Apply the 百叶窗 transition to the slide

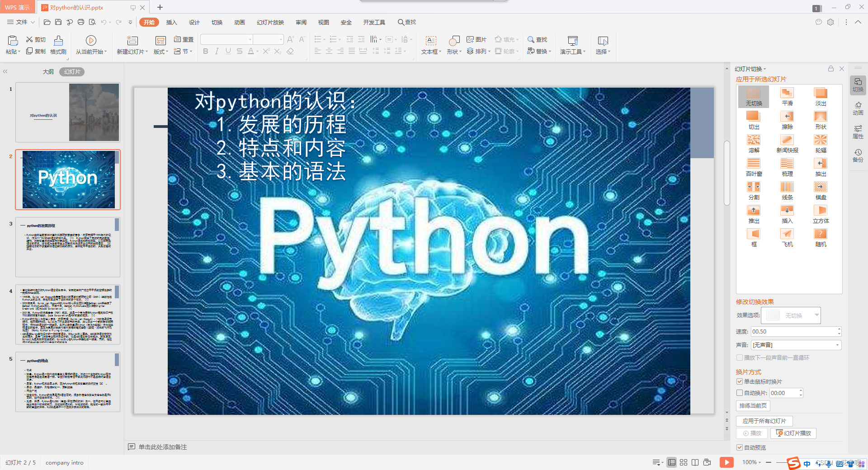pos(753,167)
